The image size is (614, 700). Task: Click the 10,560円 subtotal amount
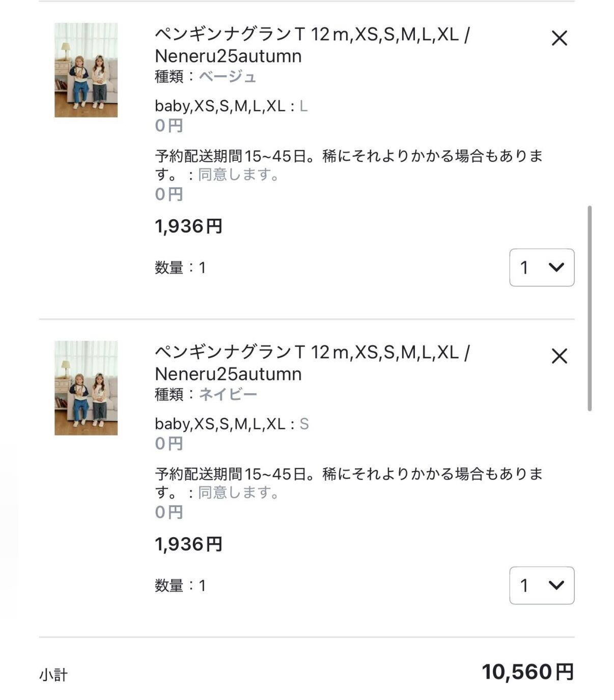527,672
